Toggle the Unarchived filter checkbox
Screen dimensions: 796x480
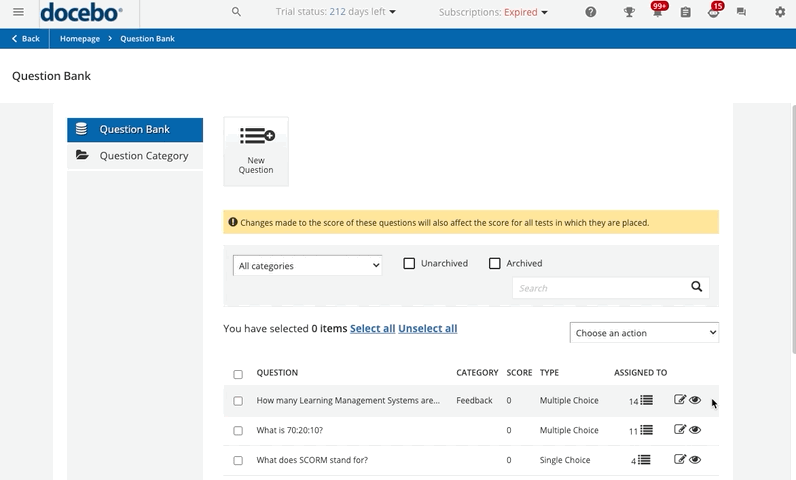click(409, 263)
